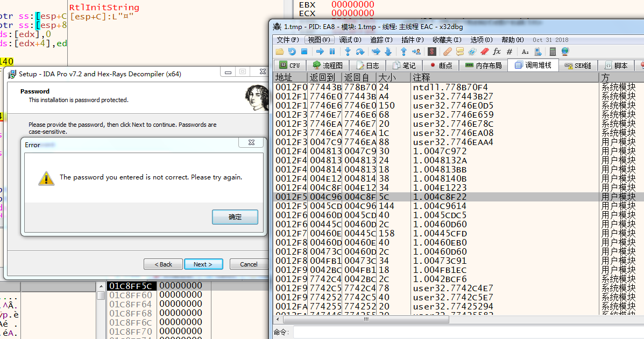Click the Calculator icon in x32dbg toolbar
The image size is (644, 339).
coord(553,52)
